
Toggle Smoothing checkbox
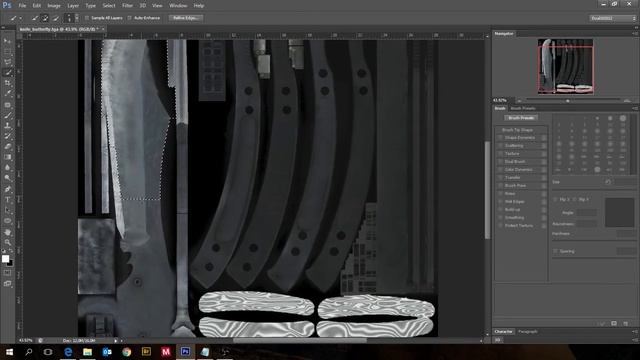500,218
